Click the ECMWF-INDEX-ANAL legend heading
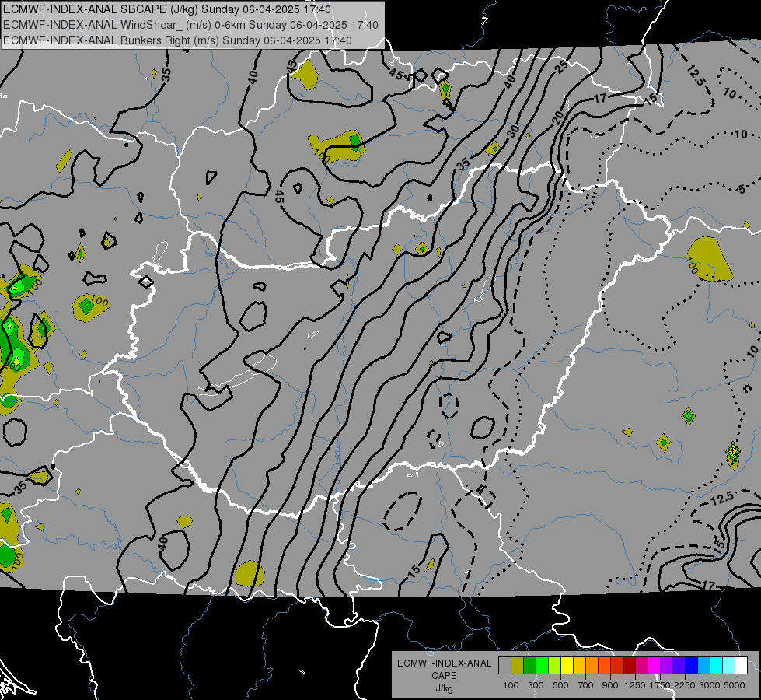Image resolution: width=761 pixels, height=700 pixels. click(x=444, y=663)
